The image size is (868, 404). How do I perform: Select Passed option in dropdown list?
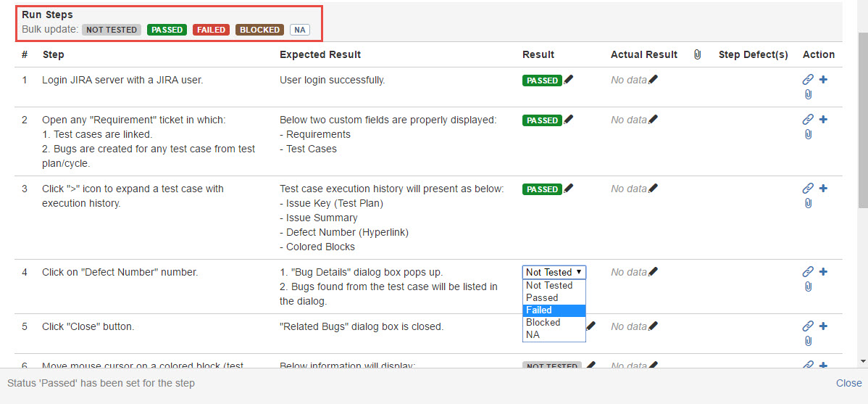click(x=554, y=297)
